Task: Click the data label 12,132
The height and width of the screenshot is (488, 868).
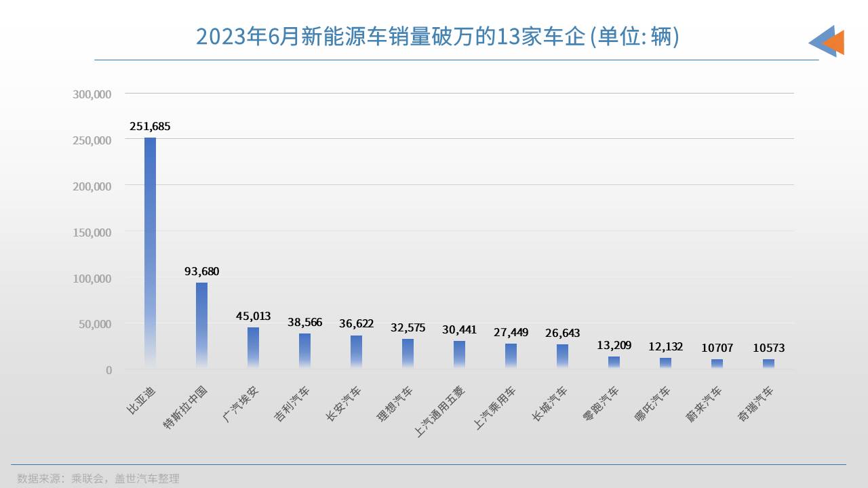Action: tap(666, 346)
